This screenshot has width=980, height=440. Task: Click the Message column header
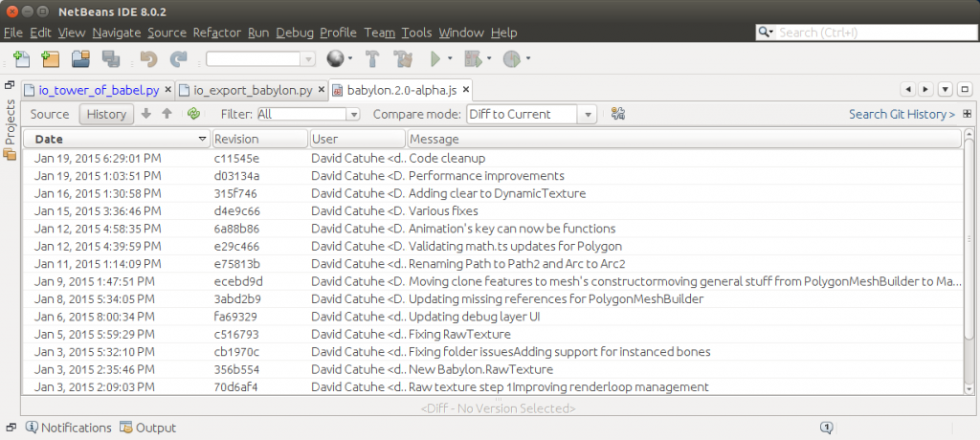pos(684,139)
